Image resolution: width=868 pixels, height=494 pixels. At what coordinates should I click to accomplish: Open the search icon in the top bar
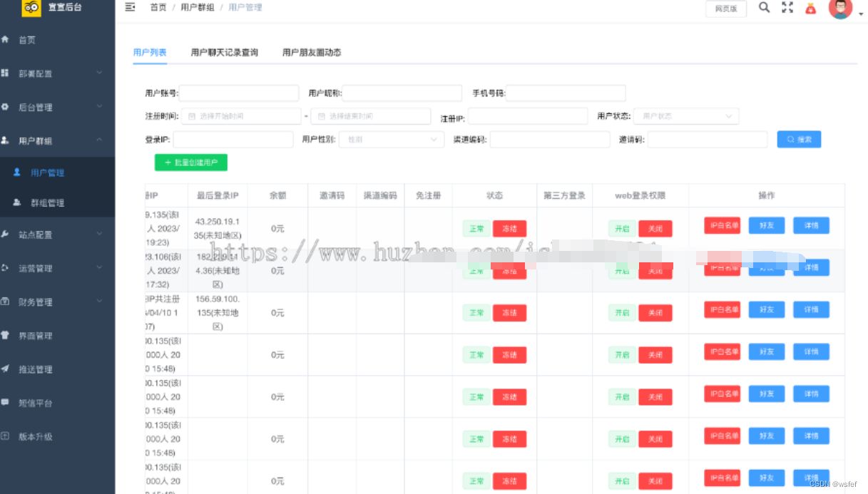point(764,8)
